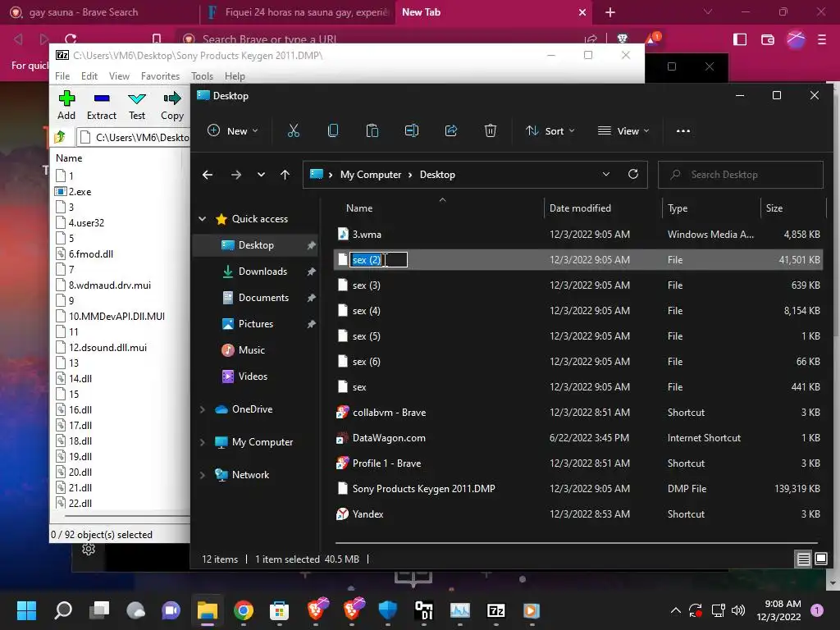Open Favorites menu in 7-Zip
The height and width of the screenshot is (630, 840).
point(160,76)
